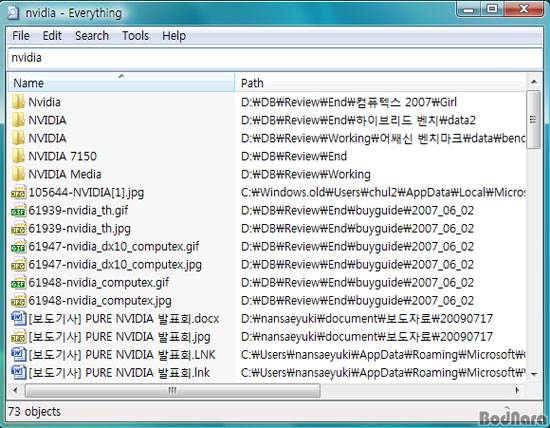The image size is (550, 428).
Task: Open the File menu
Action: click(x=21, y=35)
